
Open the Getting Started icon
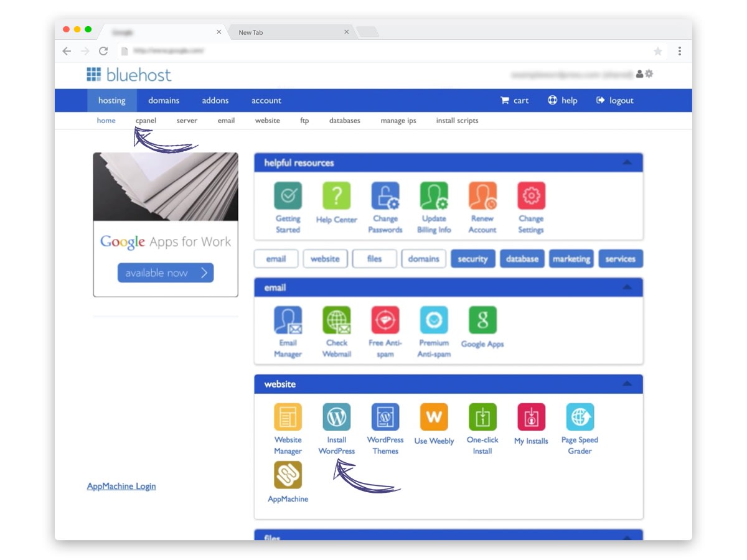[x=288, y=196]
